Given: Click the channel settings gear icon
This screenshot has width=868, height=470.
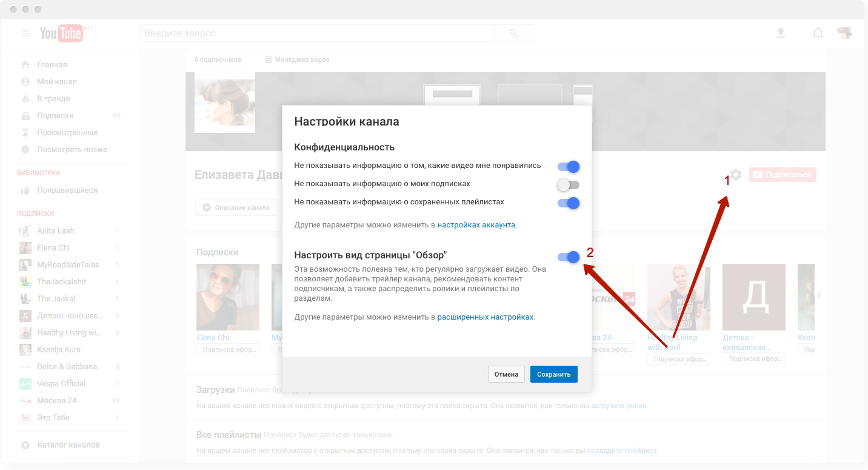Looking at the screenshot, I should tap(735, 175).
